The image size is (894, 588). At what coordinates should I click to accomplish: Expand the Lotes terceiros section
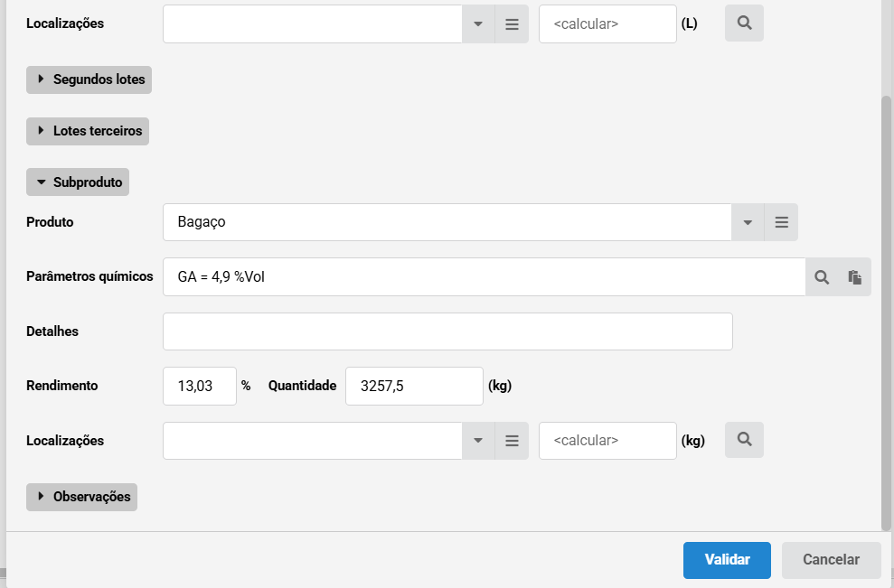(88, 131)
